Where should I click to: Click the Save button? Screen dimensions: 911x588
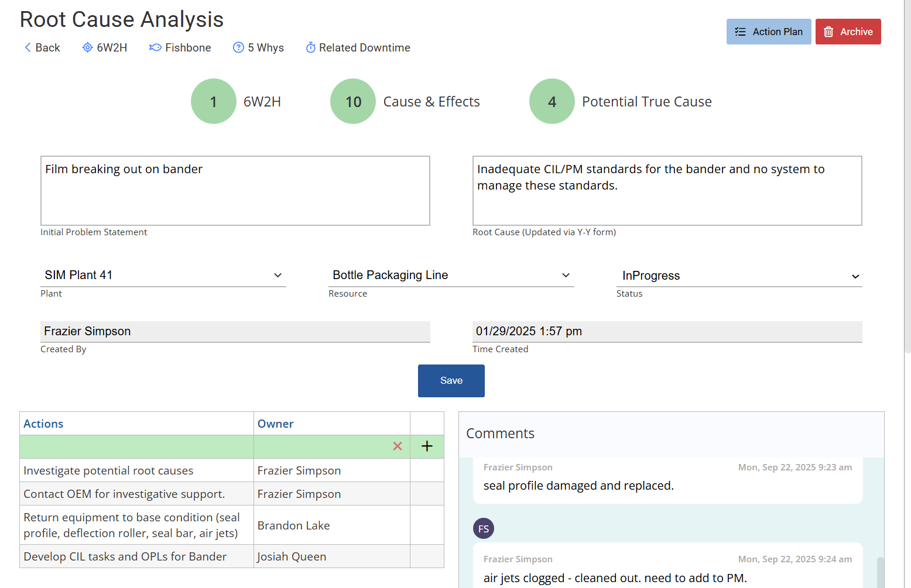point(451,380)
